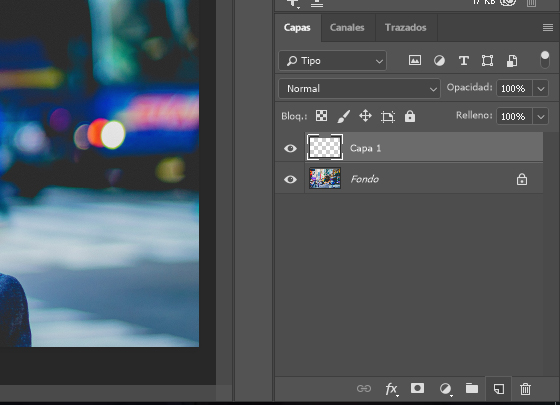The width and height of the screenshot is (560, 405).
Task: Create a new layer
Action: coord(499,389)
